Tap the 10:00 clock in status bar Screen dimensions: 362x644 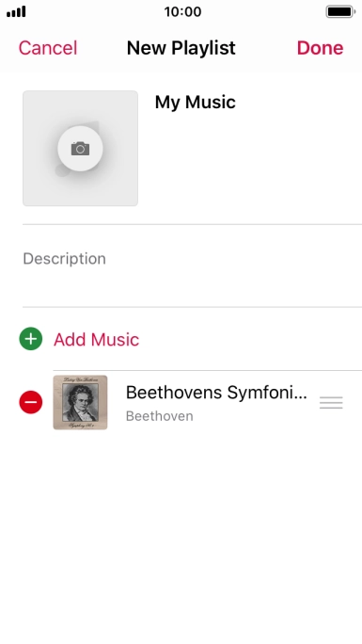point(182,11)
